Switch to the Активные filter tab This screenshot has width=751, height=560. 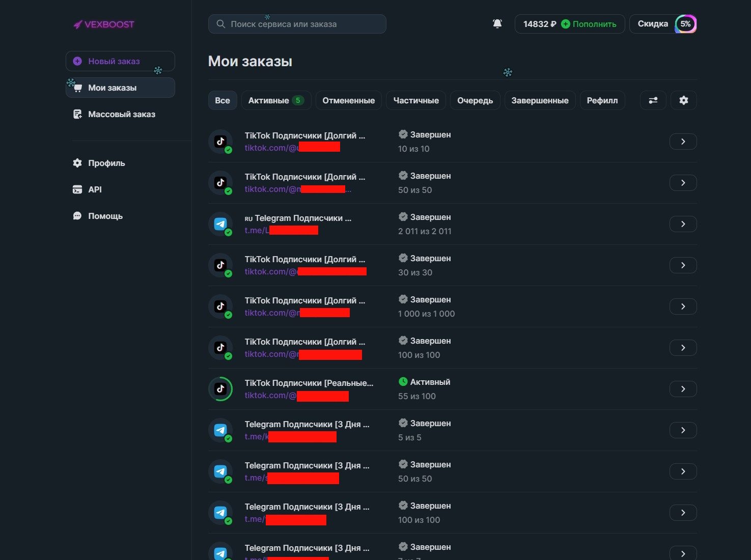275,100
